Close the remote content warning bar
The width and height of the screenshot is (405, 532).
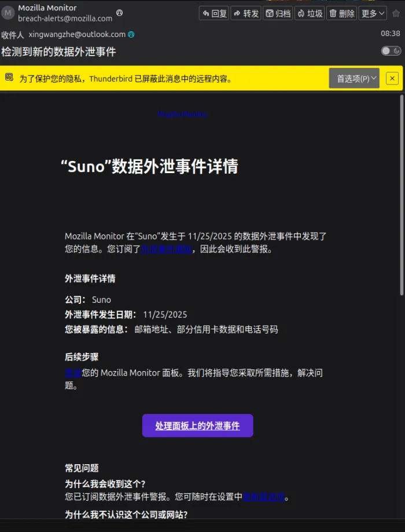(x=392, y=78)
